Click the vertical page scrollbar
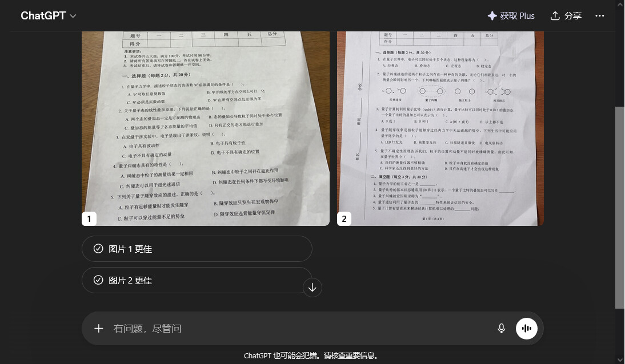Screen dimensions: 625x364 619,207
